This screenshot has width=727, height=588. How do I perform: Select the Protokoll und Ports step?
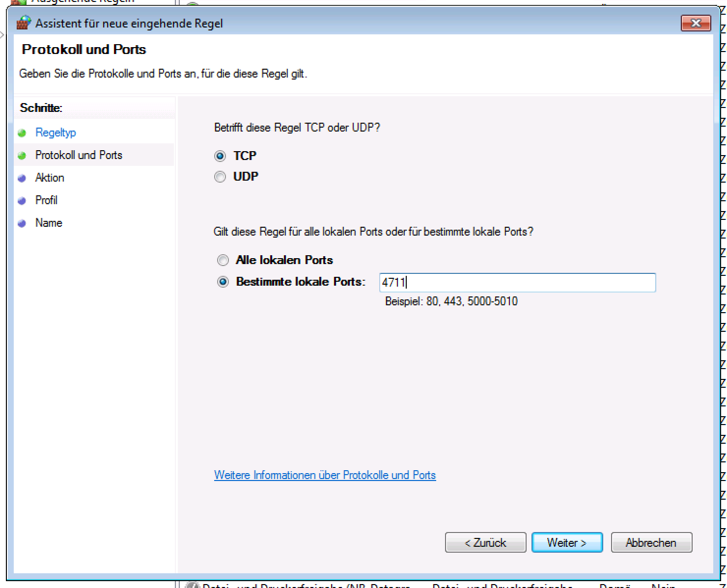[x=79, y=155]
